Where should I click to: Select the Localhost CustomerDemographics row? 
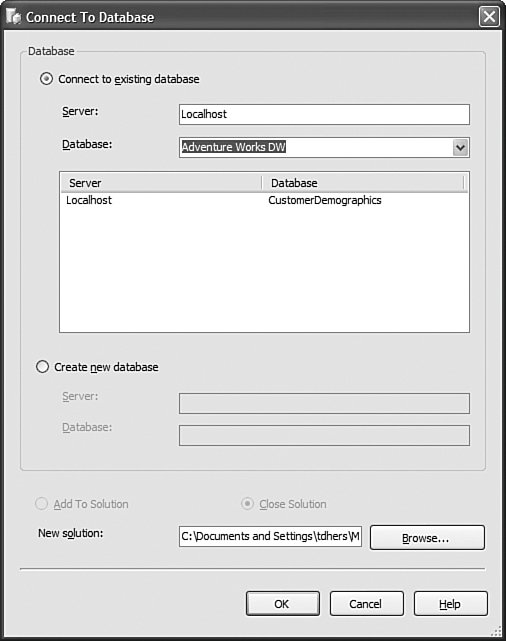[264, 200]
